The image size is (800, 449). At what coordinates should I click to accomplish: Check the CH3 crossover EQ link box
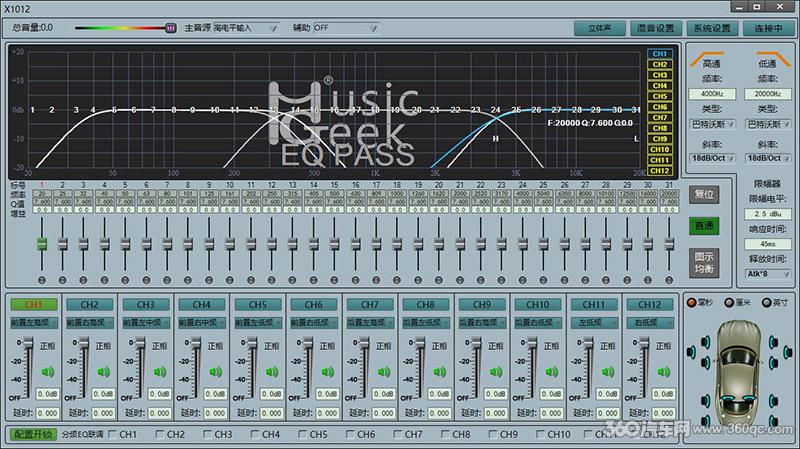207,434
